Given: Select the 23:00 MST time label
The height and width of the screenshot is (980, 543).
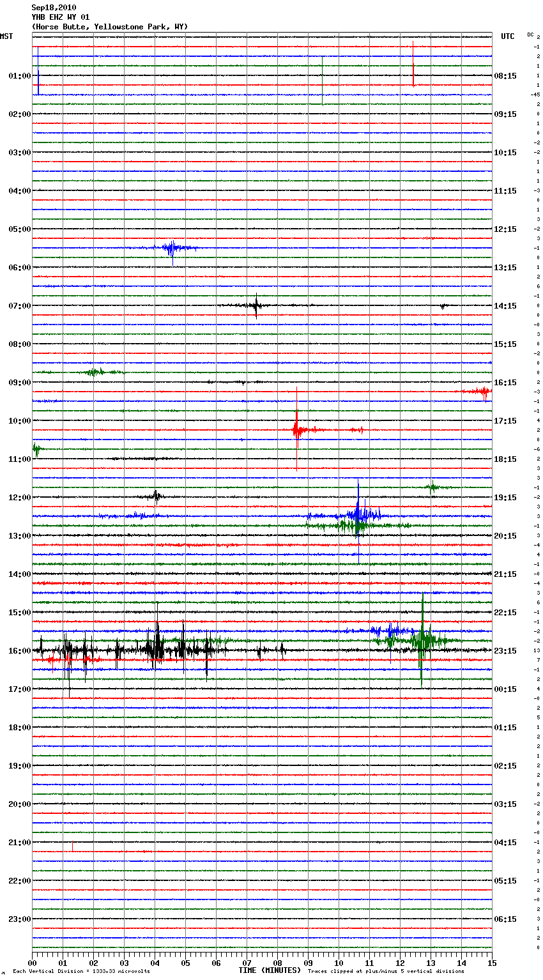Looking at the screenshot, I should [19, 919].
